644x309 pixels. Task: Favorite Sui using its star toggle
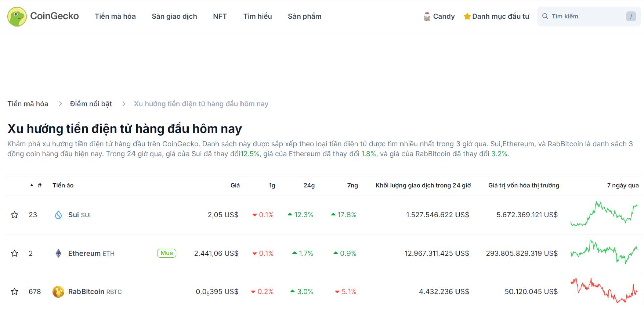[15, 215]
